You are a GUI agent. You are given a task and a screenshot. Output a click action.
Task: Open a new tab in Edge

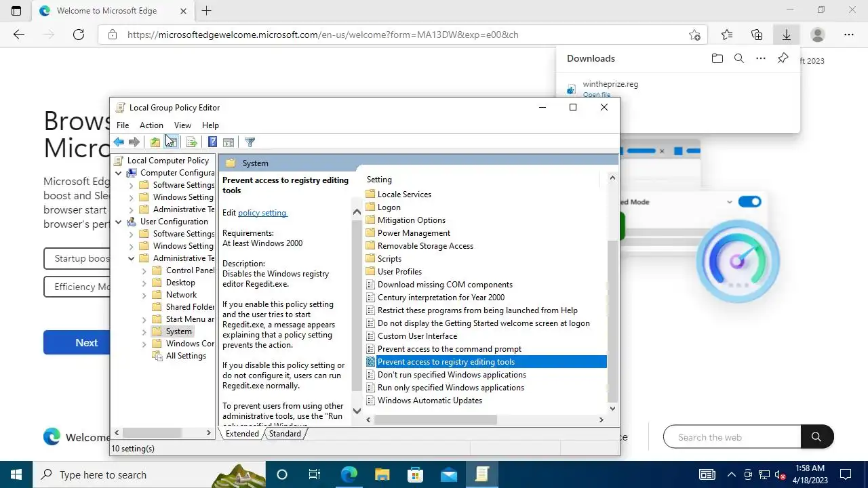tap(206, 11)
